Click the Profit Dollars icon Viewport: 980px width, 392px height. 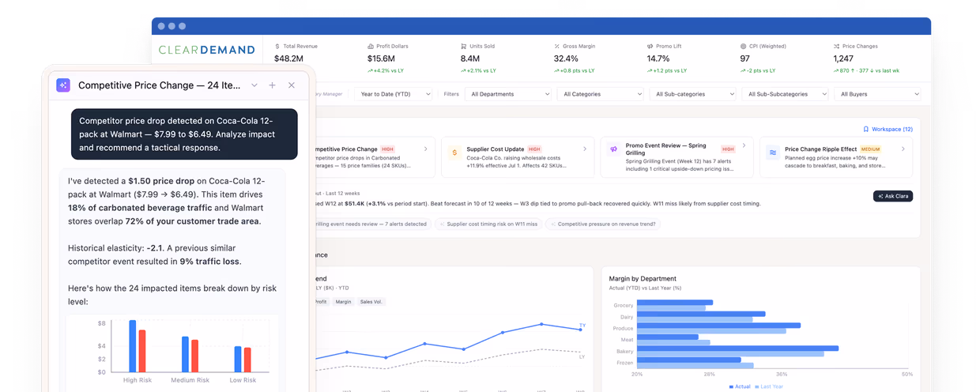[371, 47]
